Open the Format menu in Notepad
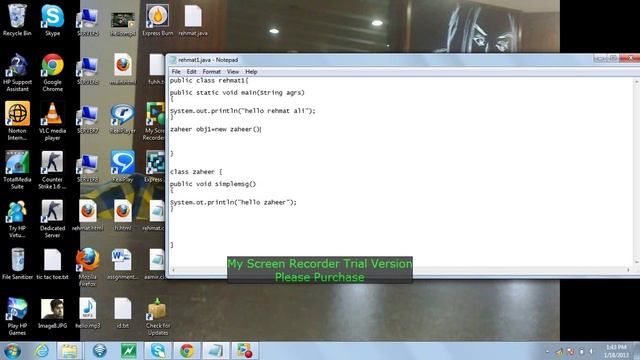 tap(211, 71)
